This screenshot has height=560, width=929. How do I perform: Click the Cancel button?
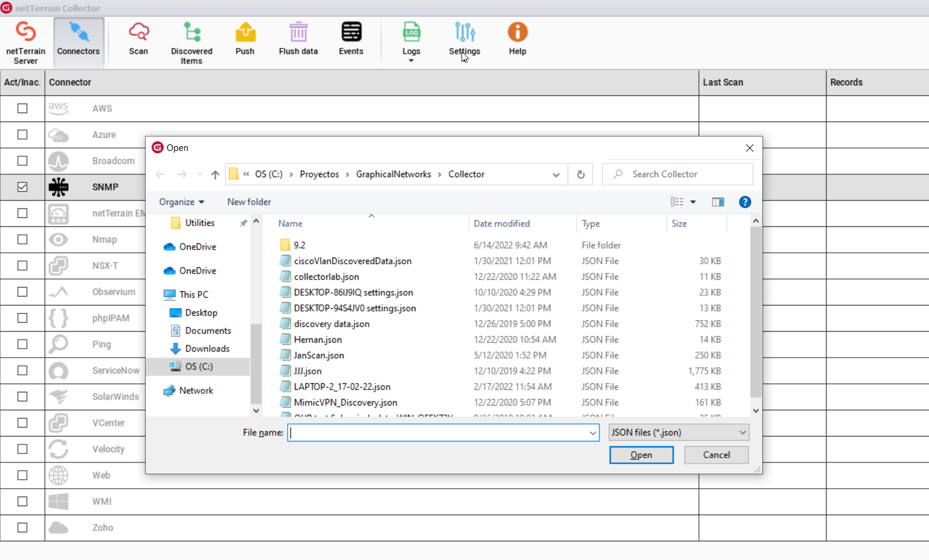716,455
